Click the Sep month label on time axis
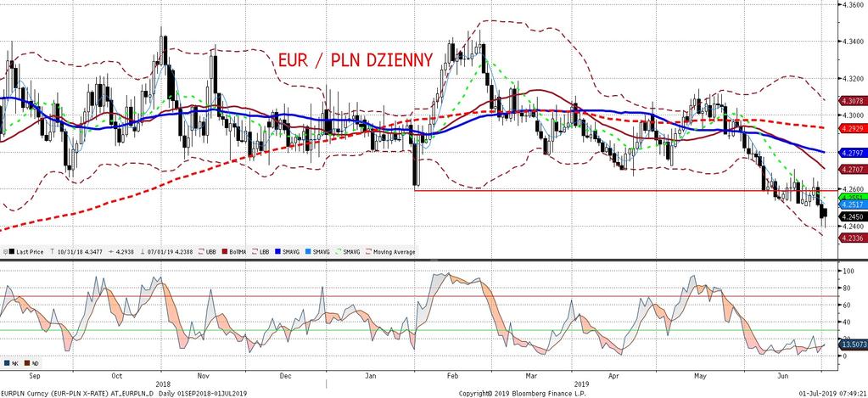This screenshot has width=868, height=398. pyautogui.click(x=34, y=376)
